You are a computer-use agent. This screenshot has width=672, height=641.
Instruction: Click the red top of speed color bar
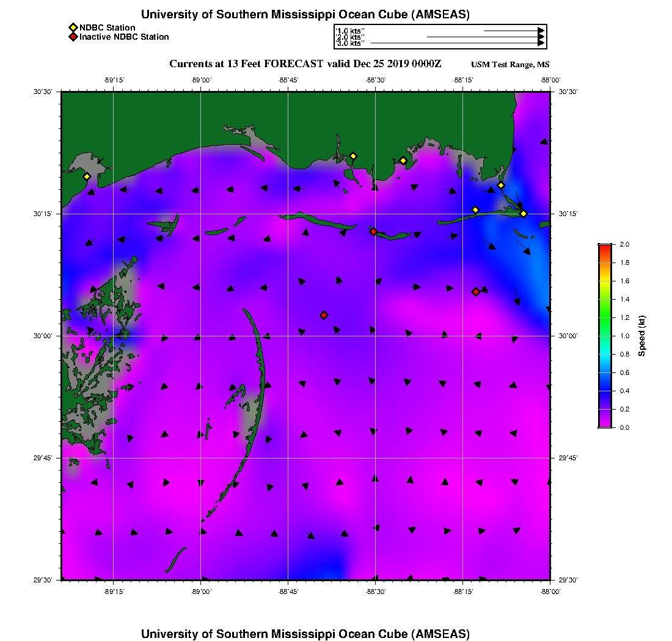[605, 247]
